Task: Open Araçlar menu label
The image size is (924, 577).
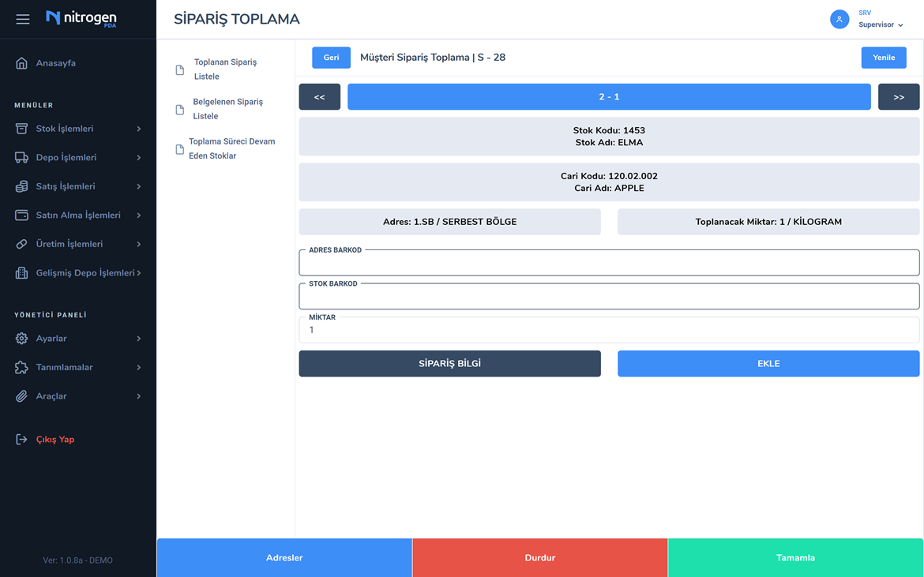Action: [51, 396]
